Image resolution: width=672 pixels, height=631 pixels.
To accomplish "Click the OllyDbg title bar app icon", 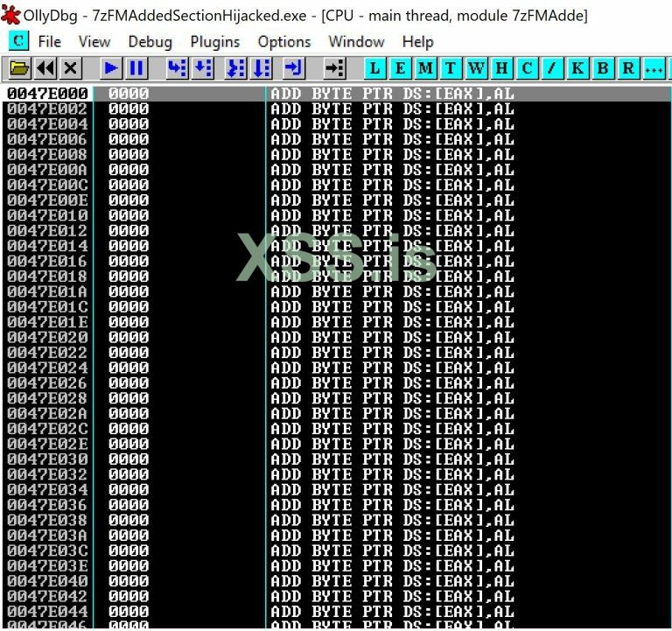I will (x=10, y=15).
